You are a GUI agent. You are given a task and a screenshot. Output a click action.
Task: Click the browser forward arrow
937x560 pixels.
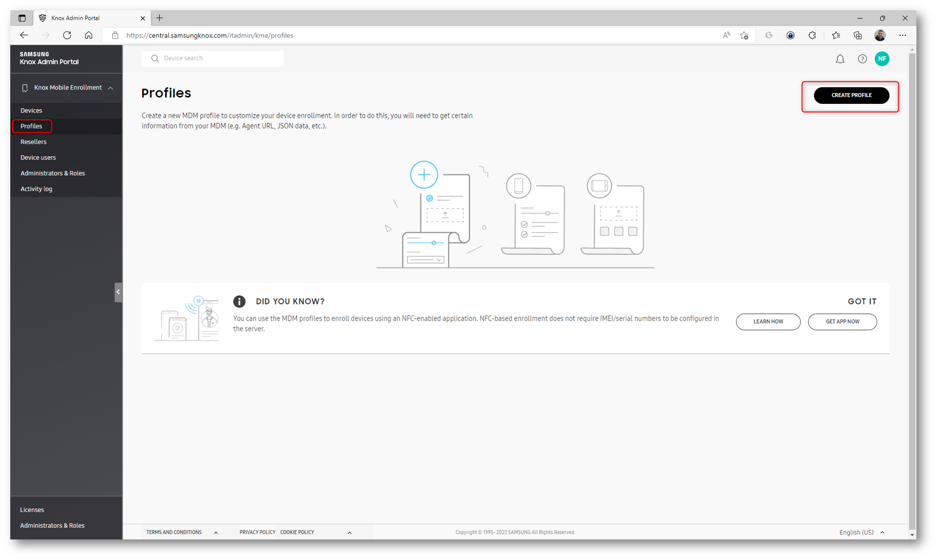coord(46,35)
